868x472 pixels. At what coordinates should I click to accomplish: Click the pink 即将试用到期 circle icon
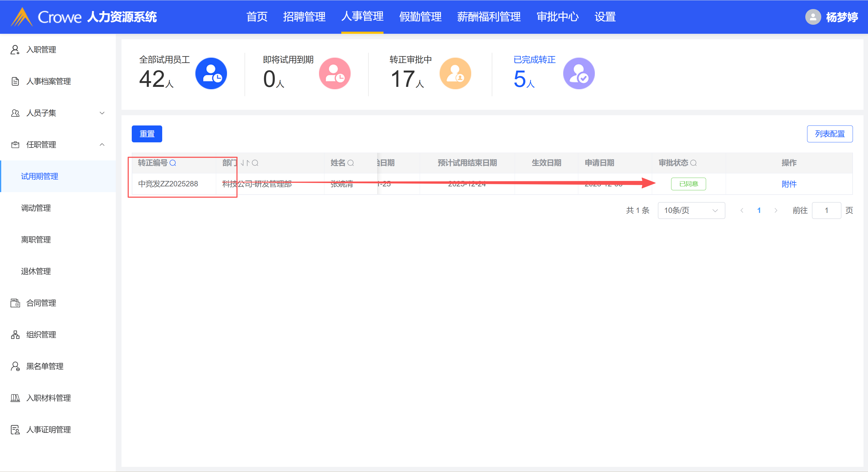335,74
